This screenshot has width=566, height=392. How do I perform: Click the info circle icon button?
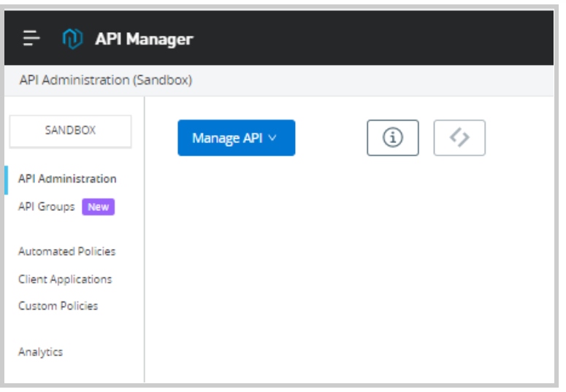coord(393,138)
